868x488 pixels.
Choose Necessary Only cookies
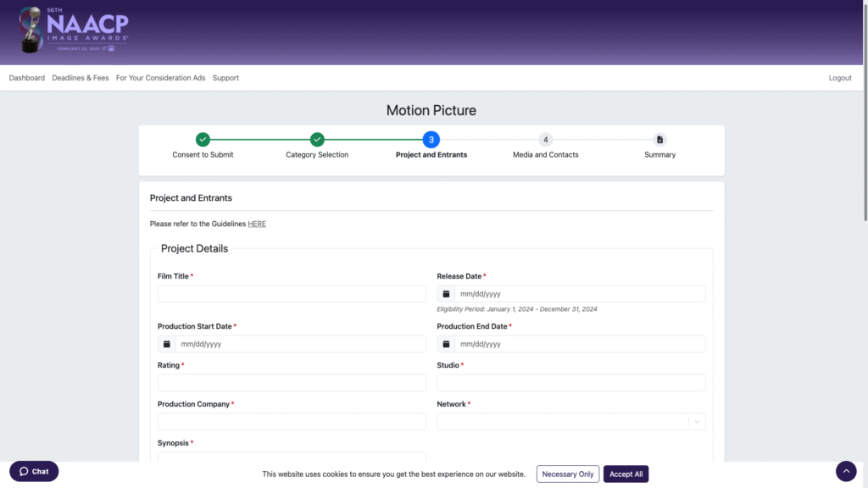[x=568, y=474]
